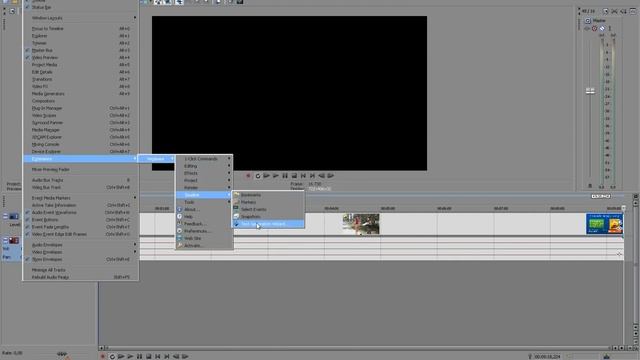Click Rebuild Audio Peaks

[81, 278]
